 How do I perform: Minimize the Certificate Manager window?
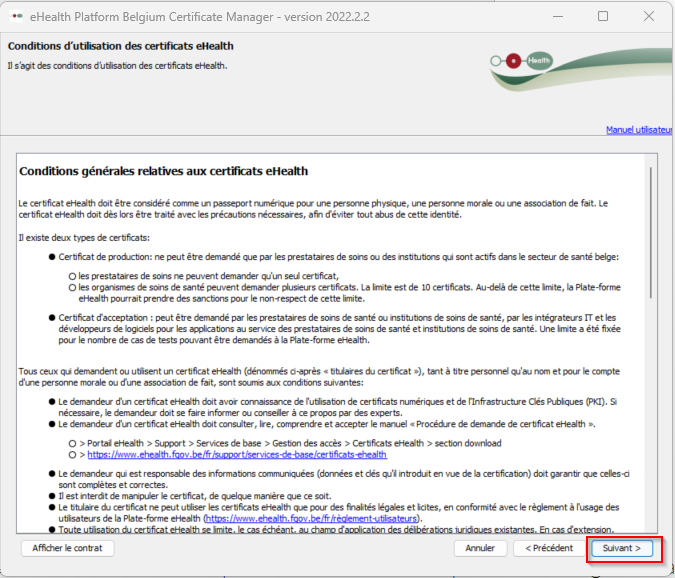click(x=558, y=16)
